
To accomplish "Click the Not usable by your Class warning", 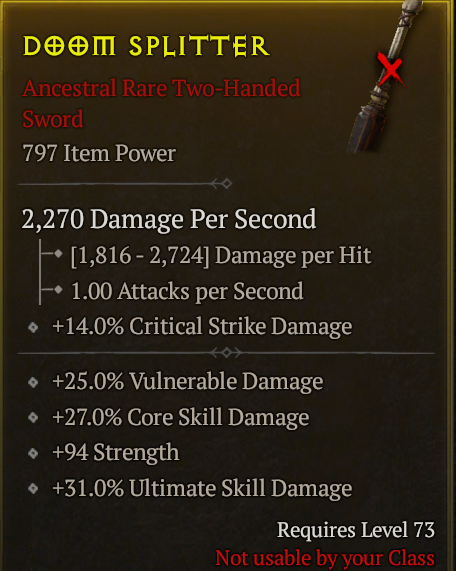I will point(325,558).
